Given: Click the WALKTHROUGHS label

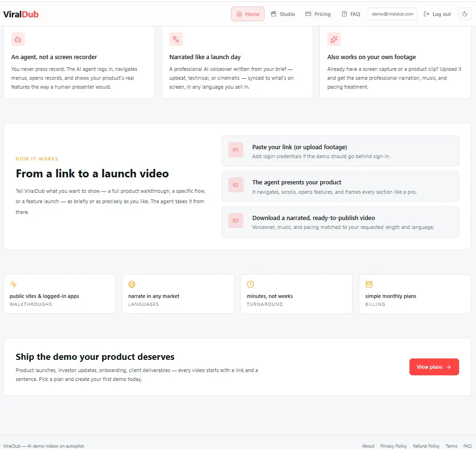Looking at the screenshot, I should (x=30, y=304).
